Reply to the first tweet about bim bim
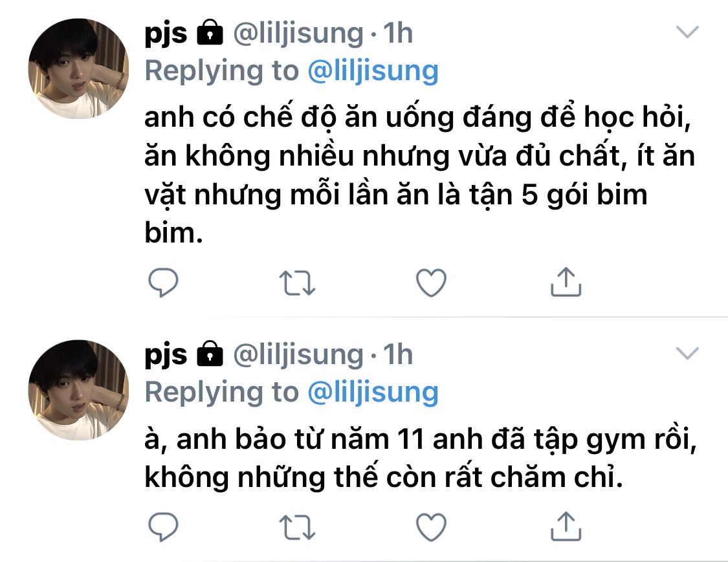Screen dimensions: 728x562 click(x=163, y=282)
